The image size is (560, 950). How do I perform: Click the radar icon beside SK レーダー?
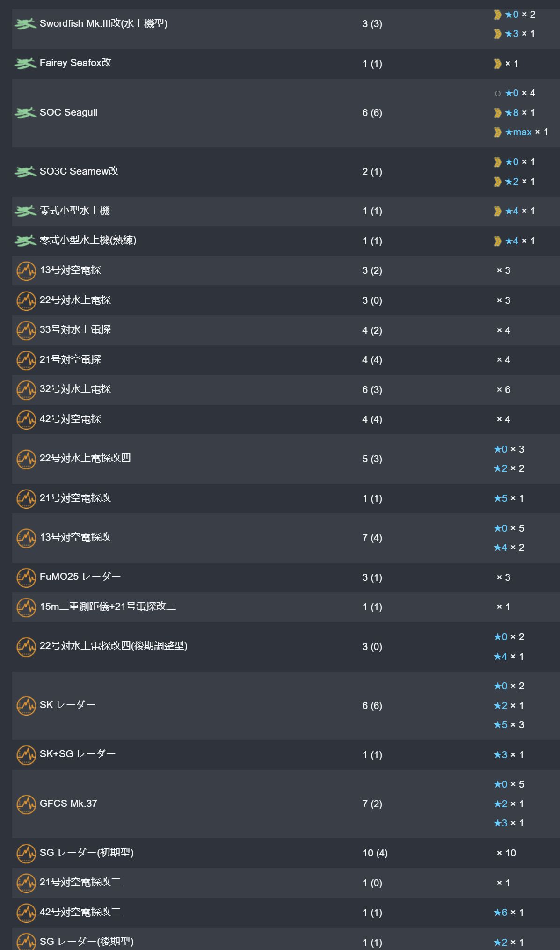tap(26, 706)
